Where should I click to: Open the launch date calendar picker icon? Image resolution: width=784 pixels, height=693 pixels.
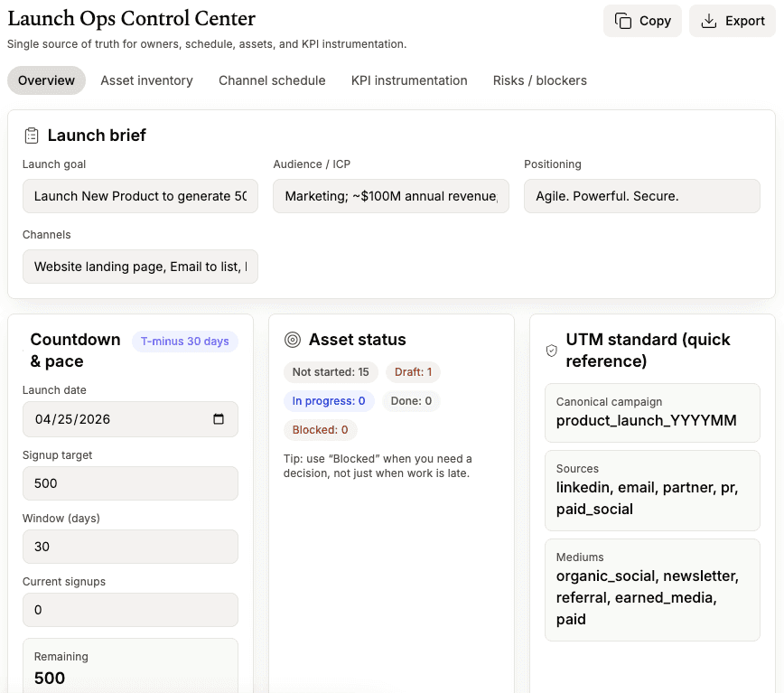coord(219,419)
